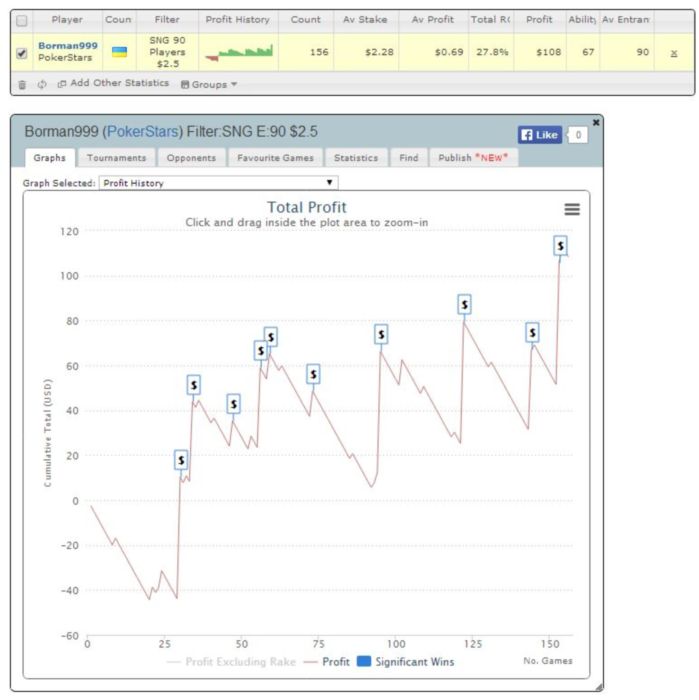Toggle the Significant Wins legend series
The image size is (699, 700).
[406, 662]
